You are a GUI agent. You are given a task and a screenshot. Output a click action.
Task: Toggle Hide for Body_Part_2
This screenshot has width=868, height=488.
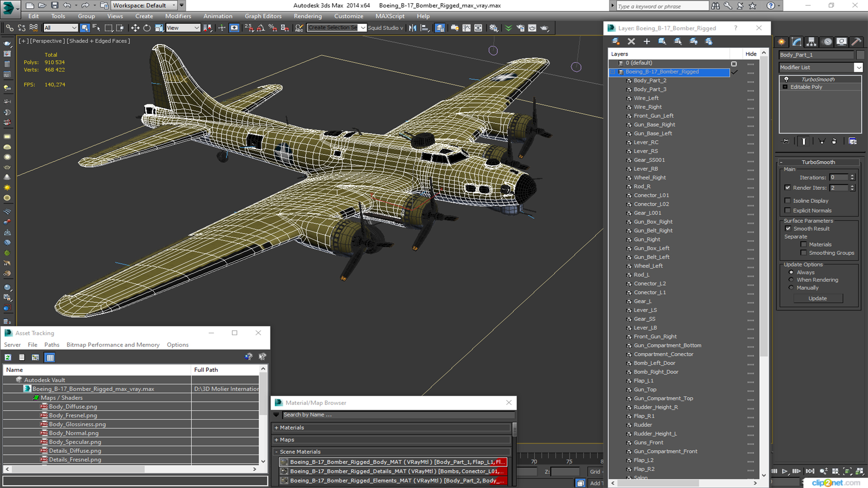tap(750, 81)
